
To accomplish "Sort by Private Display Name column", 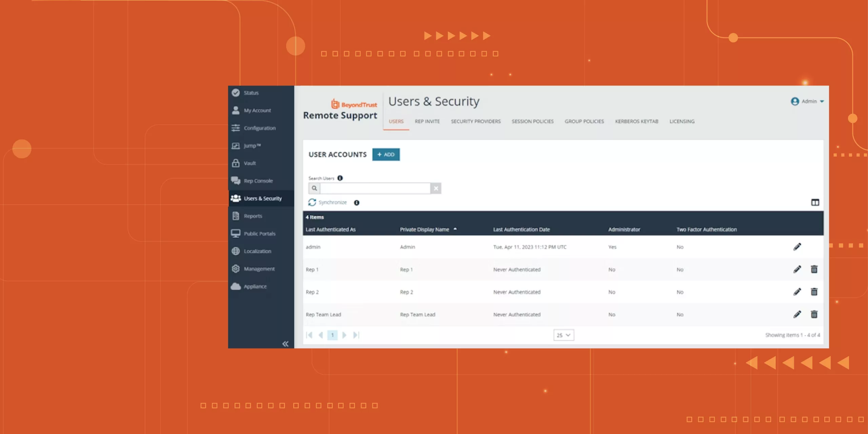I will 425,230.
